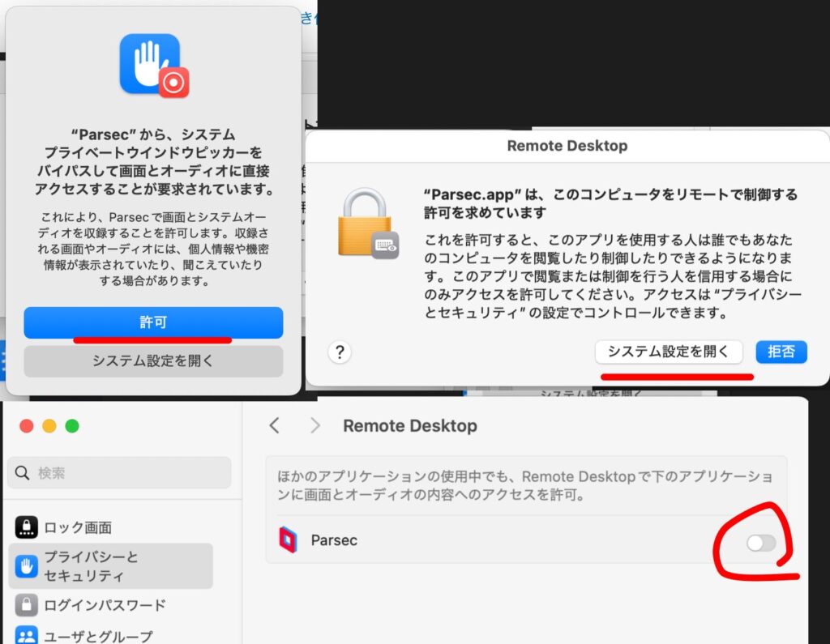
Task: Click the ? help button
Action: 340,352
